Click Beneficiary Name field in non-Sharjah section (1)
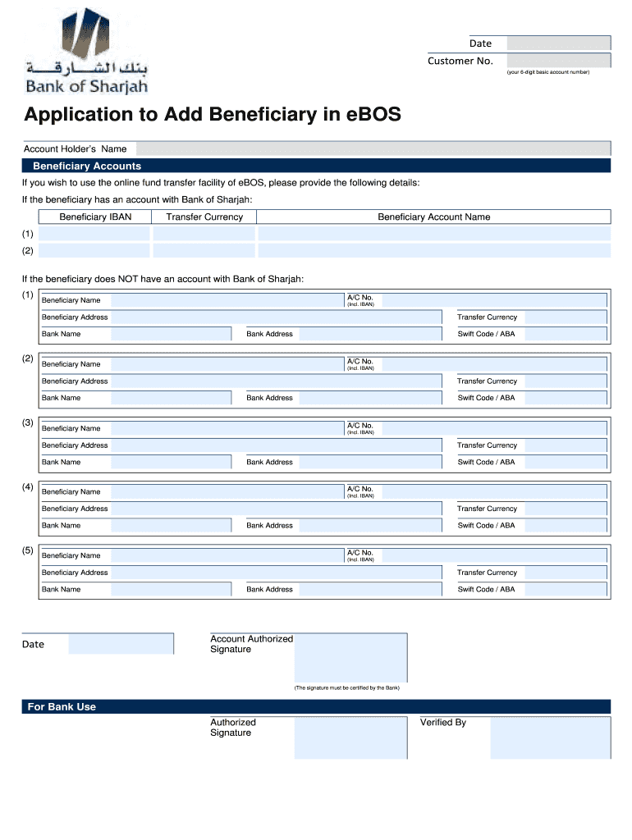 (x=227, y=300)
